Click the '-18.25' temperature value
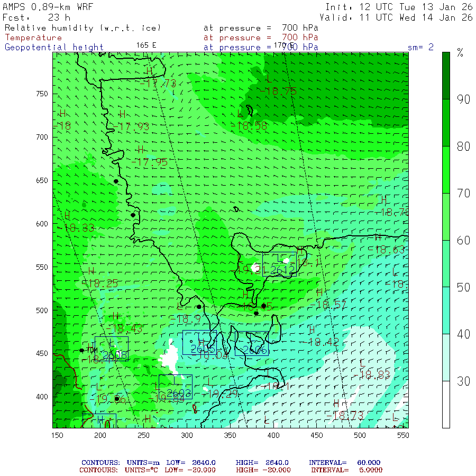The height and width of the screenshot is (476, 476). click(x=100, y=283)
